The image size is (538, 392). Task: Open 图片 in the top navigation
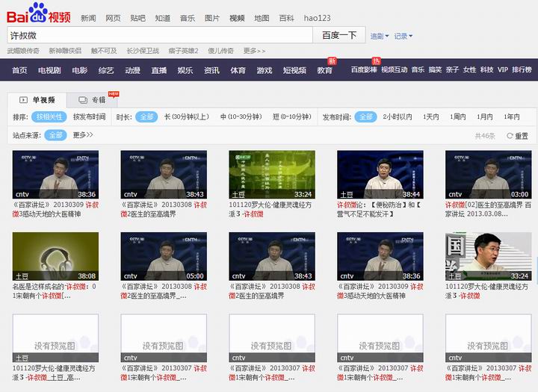tap(212, 18)
